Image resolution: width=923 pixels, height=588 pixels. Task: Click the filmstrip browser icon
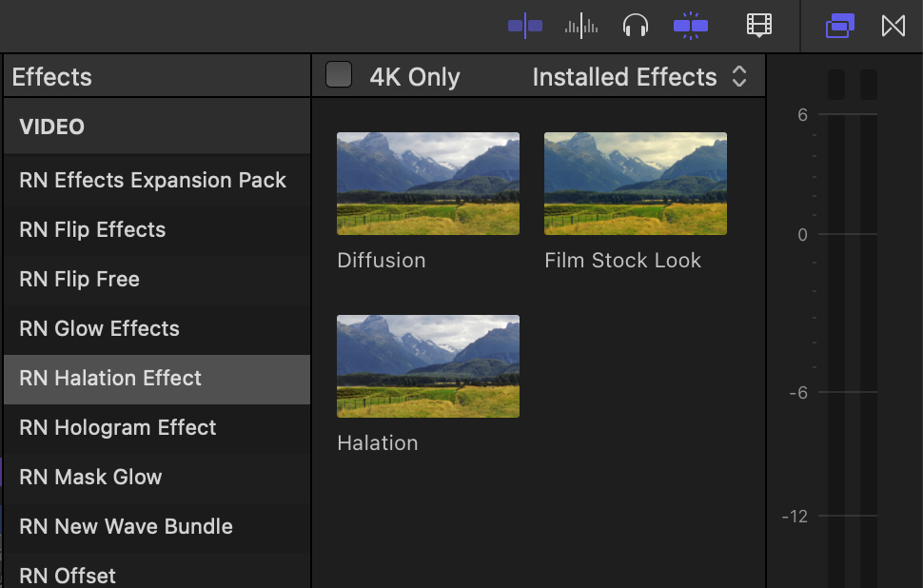758,26
